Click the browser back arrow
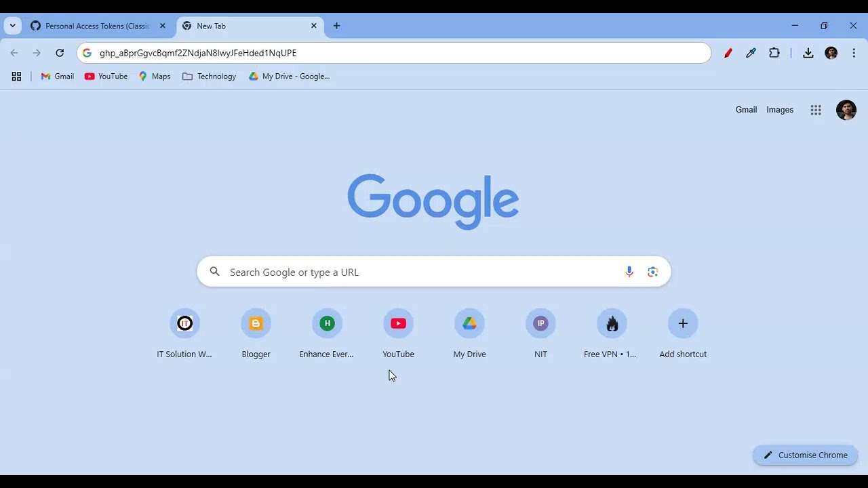The image size is (868, 488). point(14,53)
